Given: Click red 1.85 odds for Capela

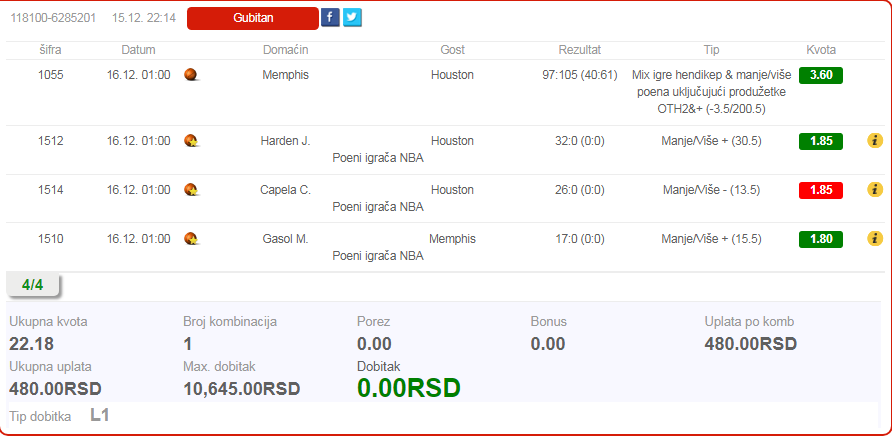Looking at the screenshot, I should pyautogui.click(x=821, y=190).
